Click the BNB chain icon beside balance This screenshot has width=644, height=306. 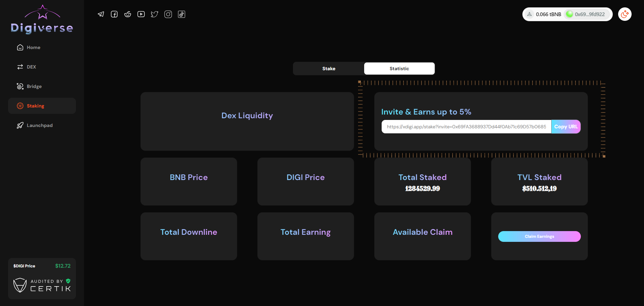point(529,14)
